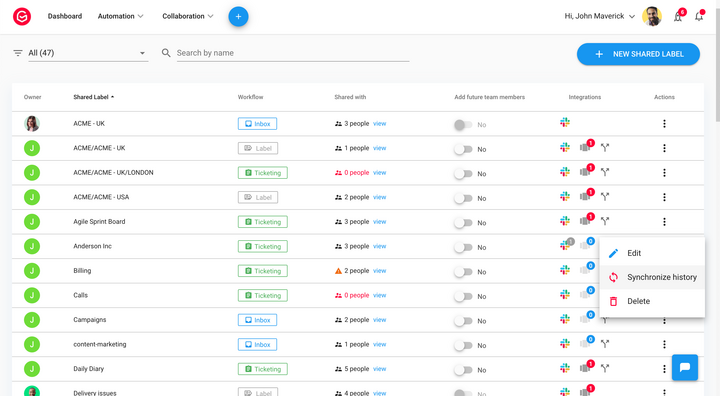Image resolution: width=720 pixels, height=396 pixels.
Task: Click the red Gmelius logo
Action: pos(22,17)
